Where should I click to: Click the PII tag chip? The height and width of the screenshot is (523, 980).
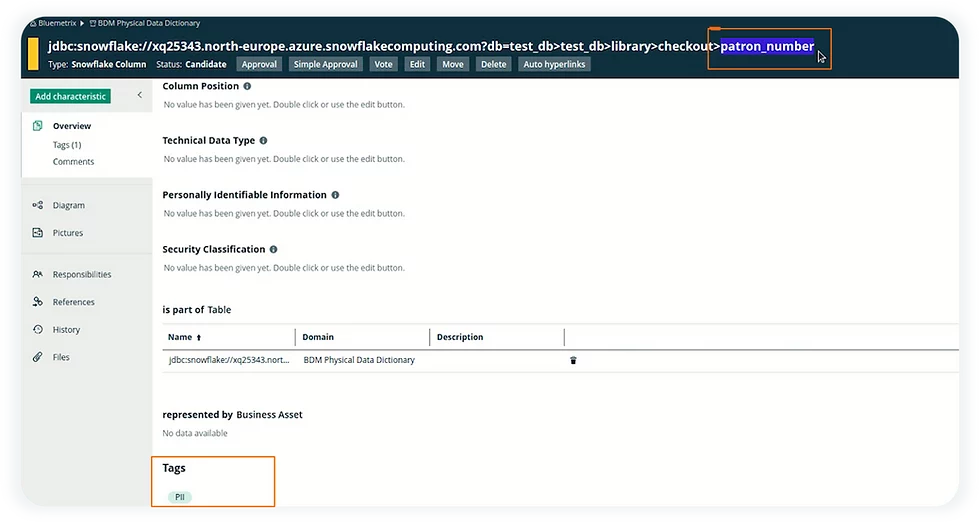pos(179,497)
